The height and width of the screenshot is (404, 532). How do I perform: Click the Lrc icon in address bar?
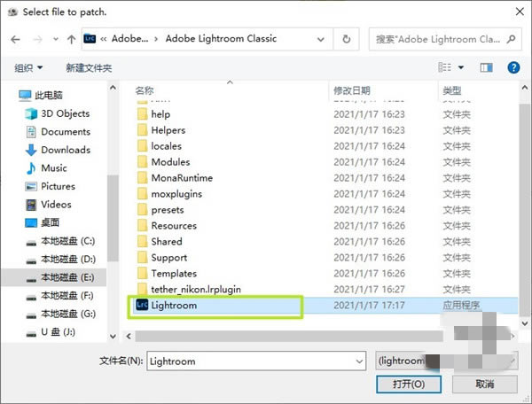(90, 39)
